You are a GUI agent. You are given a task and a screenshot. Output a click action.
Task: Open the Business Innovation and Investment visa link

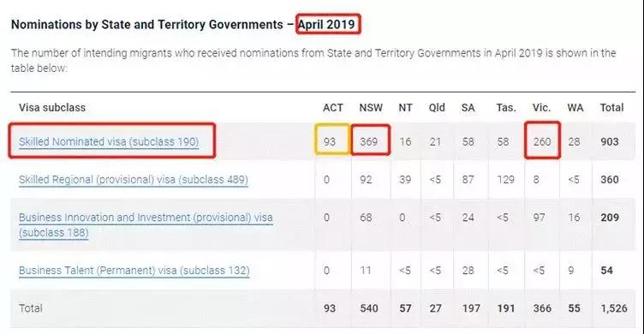pyautogui.click(x=146, y=224)
